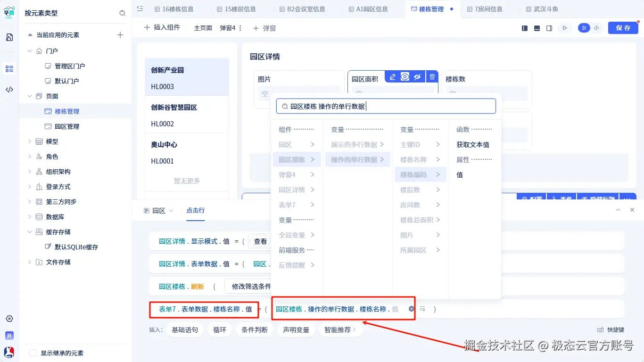Click the 华 logo at top left
644x362 pixels.
(x=9, y=12)
